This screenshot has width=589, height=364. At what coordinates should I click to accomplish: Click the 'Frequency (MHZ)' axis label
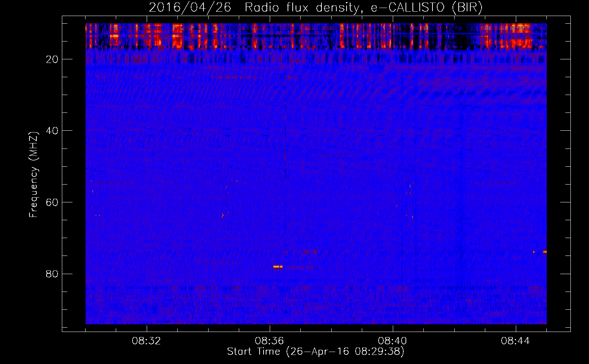click(33, 175)
